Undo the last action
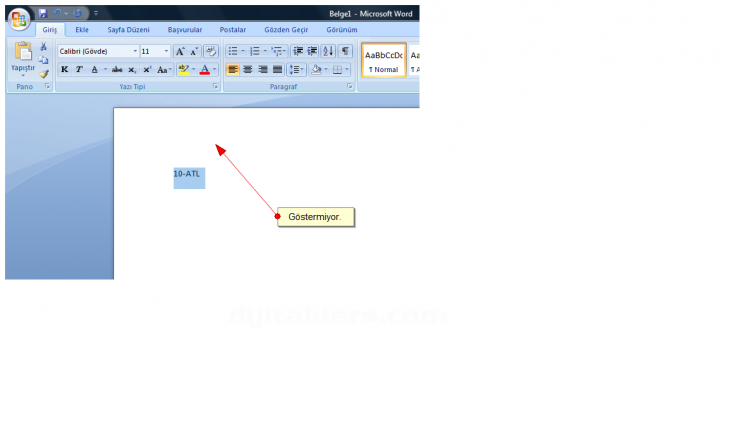 (x=57, y=13)
